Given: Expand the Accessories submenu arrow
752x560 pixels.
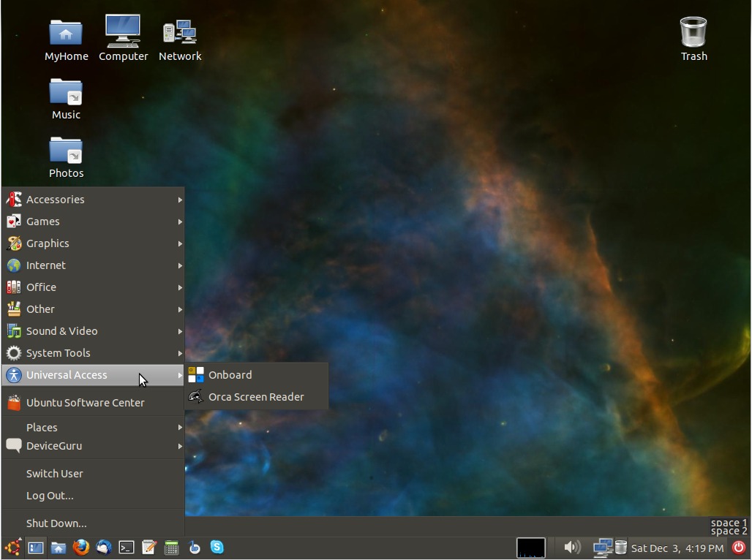Looking at the screenshot, I should 180,200.
